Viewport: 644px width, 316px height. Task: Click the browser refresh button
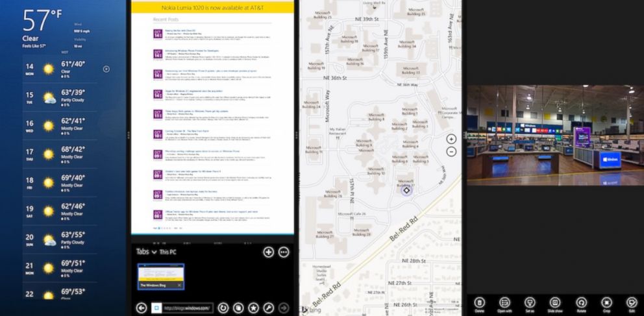pyautogui.click(x=223, y=308)
